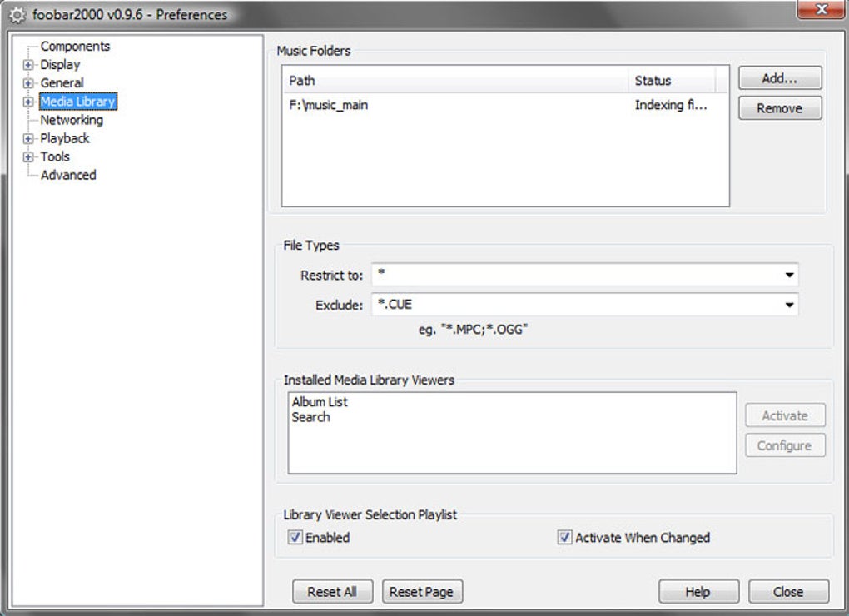Select Album List in installed viewers
The image size is (849, 616).
pos(320,401)
